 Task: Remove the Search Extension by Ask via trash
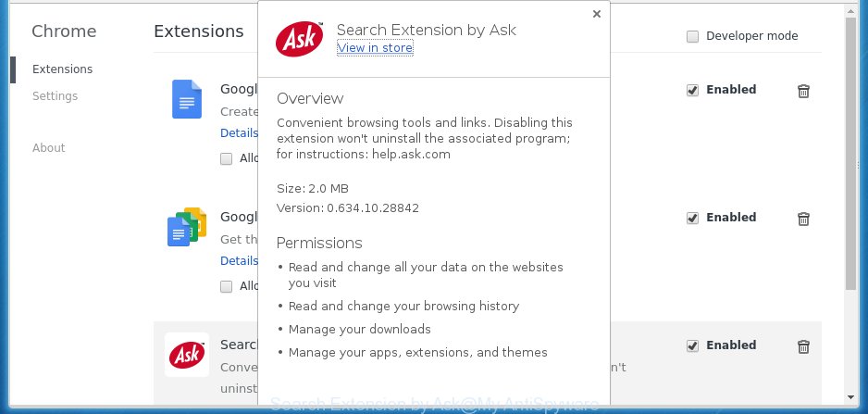(x=803, y=347)
